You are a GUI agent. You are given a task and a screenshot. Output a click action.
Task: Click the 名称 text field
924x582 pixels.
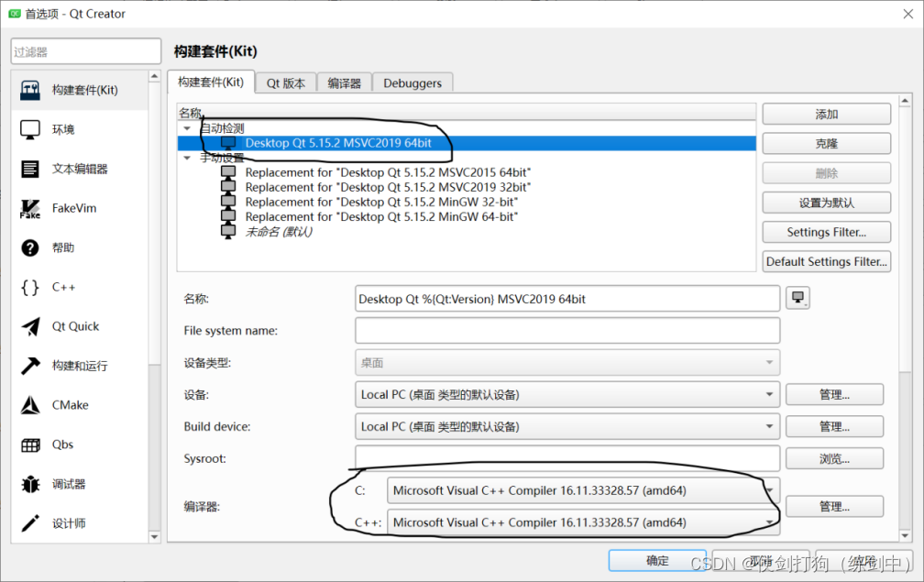pos(567,299)
